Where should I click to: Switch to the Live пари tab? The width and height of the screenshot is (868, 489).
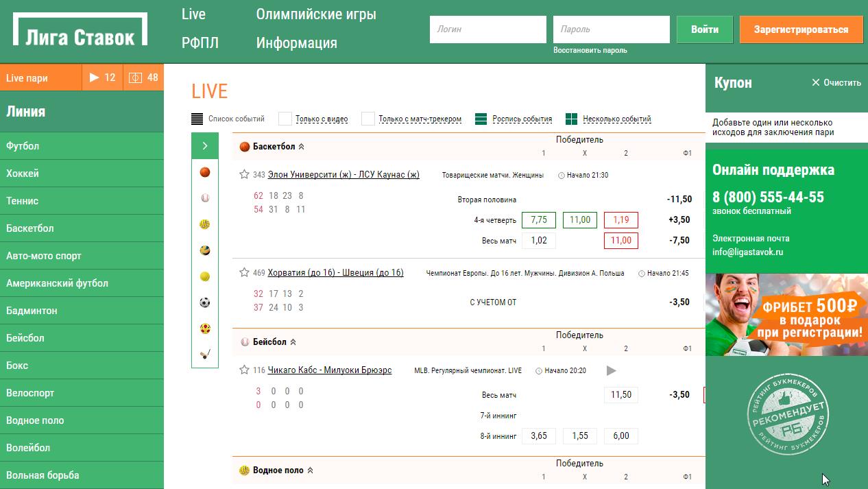40,77
